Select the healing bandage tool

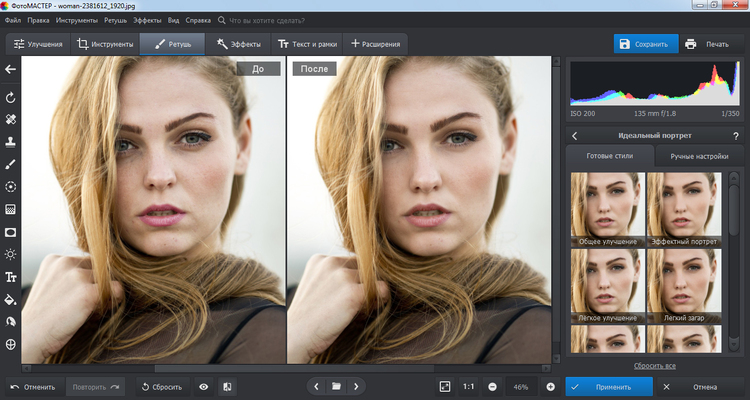11,120
